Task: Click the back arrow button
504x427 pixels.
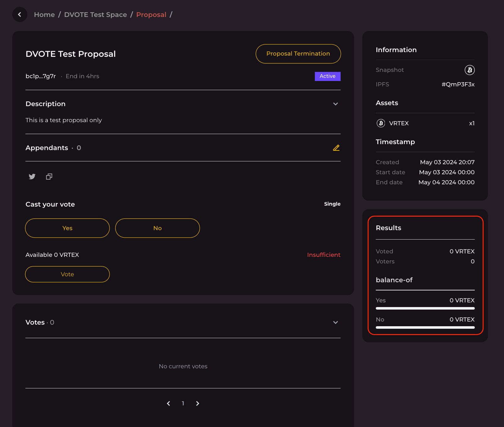Action: point(20,14)
